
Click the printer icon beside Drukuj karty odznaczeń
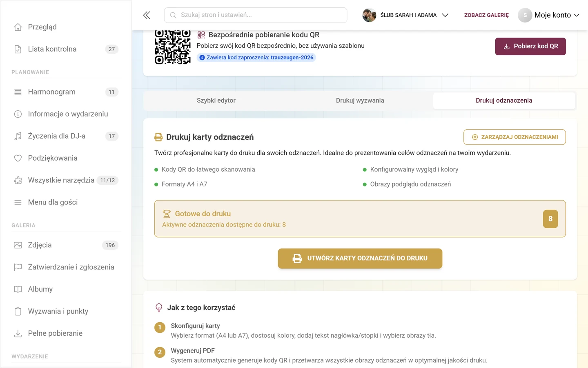point(158,137)
